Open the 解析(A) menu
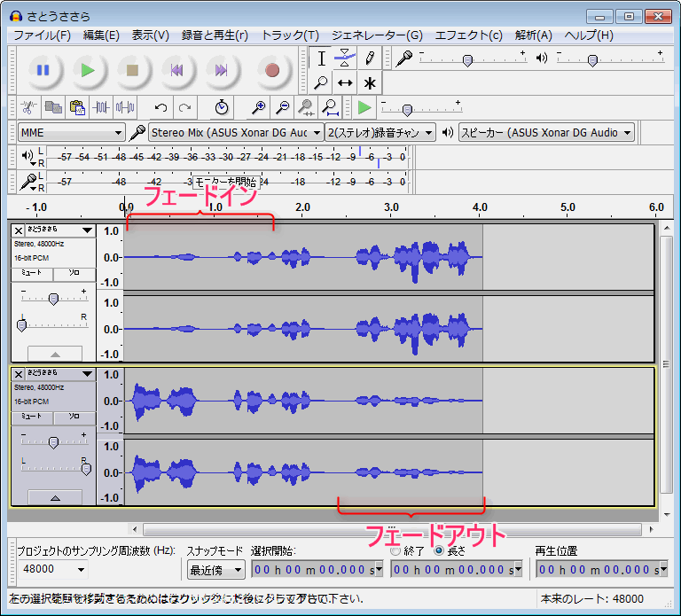Viewport: 681px width, 616px height. tap(533, 35)
